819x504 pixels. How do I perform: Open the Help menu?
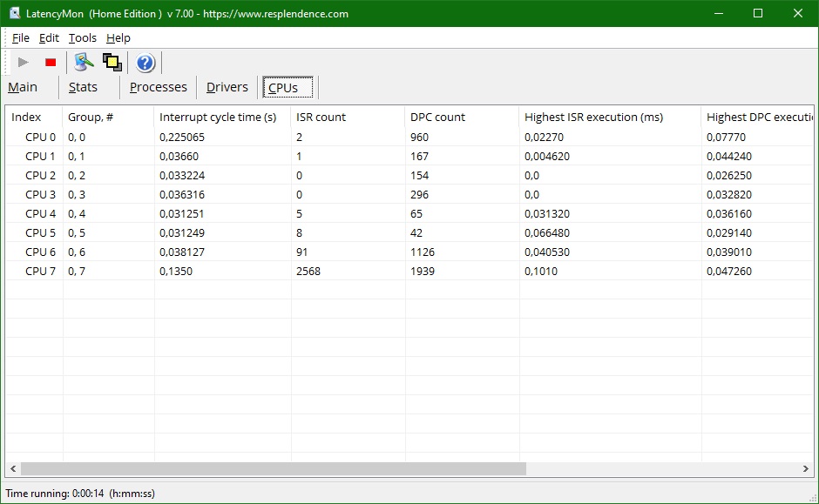pyautogui.click(x=118, y=38)
